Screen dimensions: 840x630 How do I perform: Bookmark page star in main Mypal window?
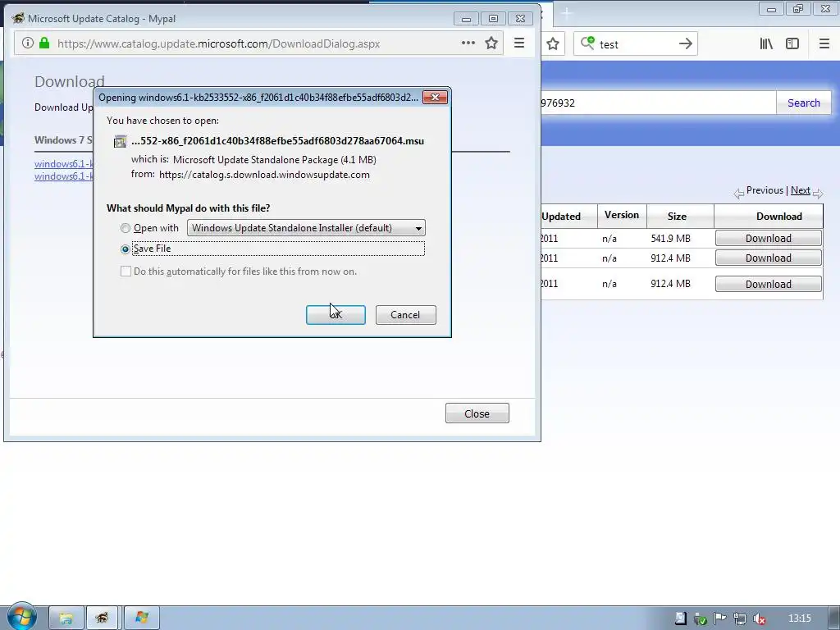(553, 44)
